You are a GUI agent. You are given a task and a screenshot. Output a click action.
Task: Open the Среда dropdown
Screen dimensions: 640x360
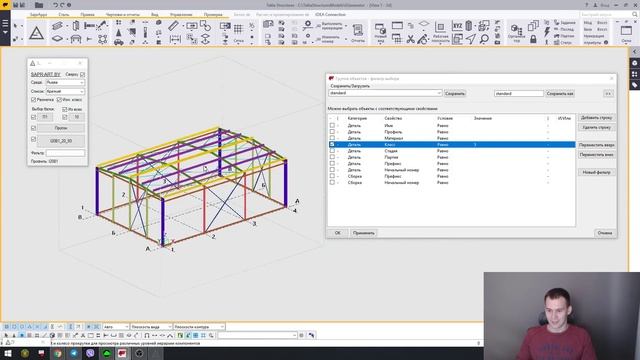tap(65, 82)
